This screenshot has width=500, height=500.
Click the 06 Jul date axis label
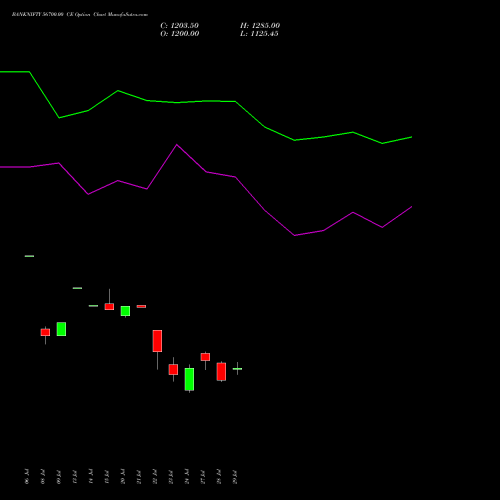point(27,476)
